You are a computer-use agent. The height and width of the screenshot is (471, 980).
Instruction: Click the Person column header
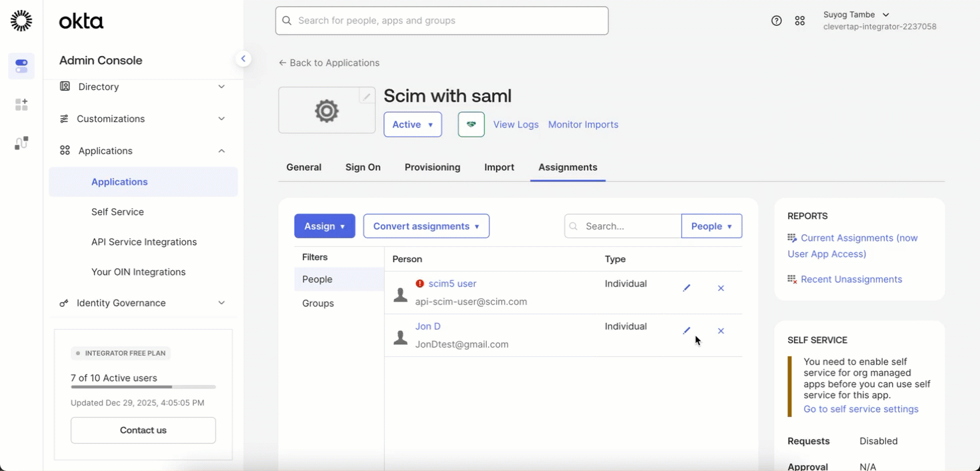click(x=407, y=259)
